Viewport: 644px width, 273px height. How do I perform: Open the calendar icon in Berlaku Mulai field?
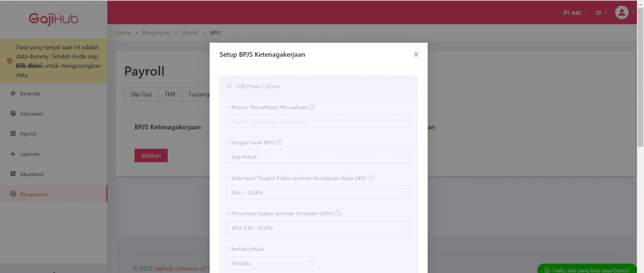point(310,262)
